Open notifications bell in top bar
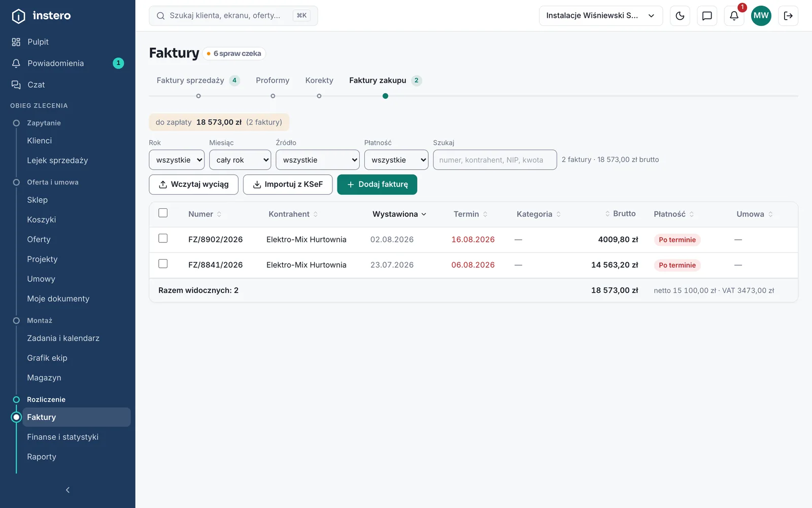 click(734, 16)
